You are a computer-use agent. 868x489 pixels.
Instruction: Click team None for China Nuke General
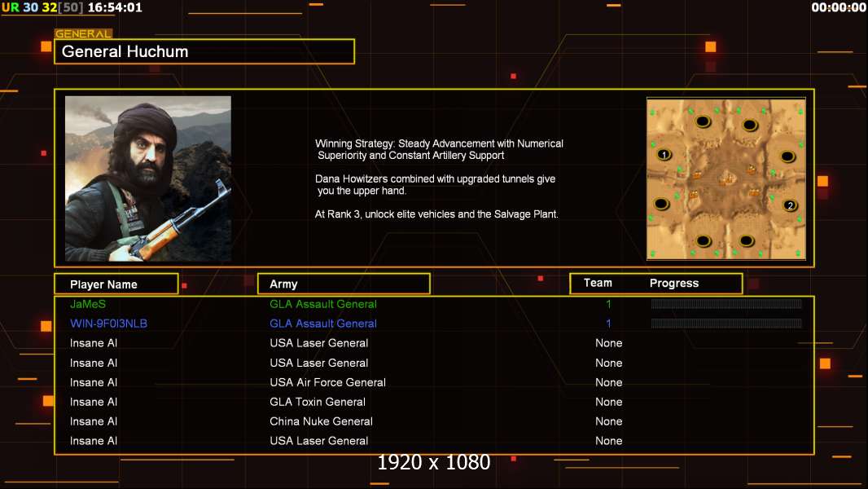click(x=608, y=421)
